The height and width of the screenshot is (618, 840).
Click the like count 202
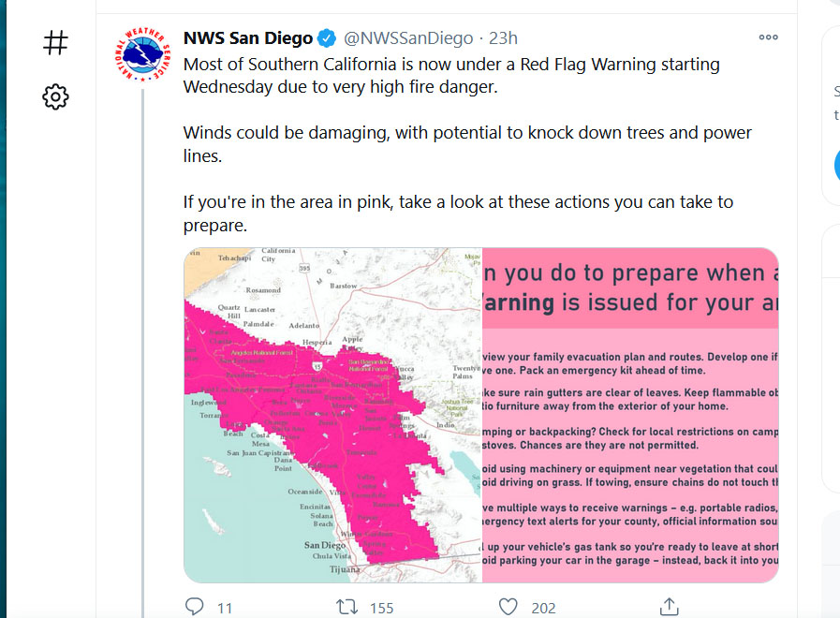pos(543,609)
